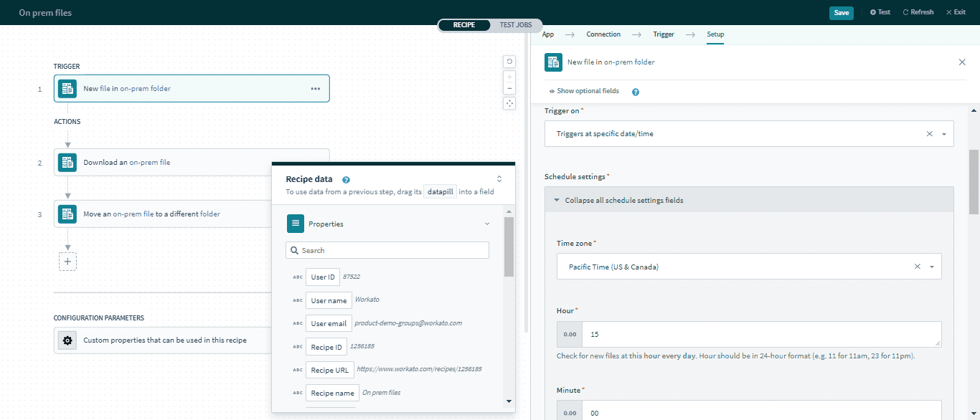This screenshot has width=980, height=420.
Task: Click the configuration parameters gear icon
Action: [67, 340]
